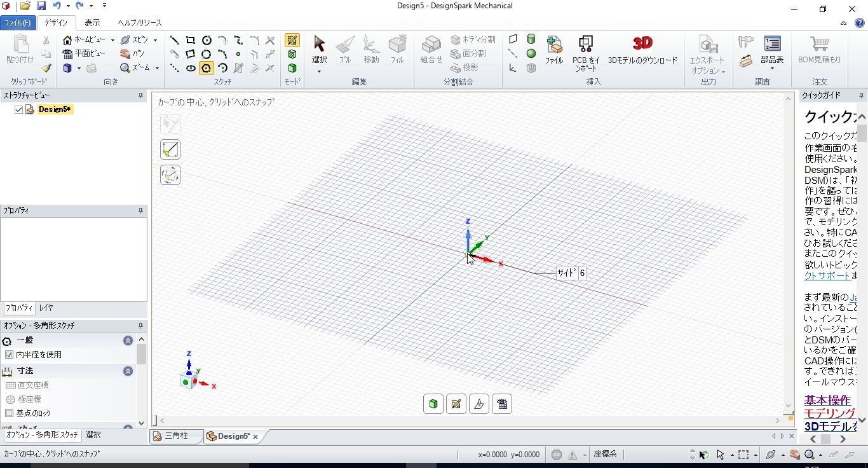Image resolution: width=868 pixels, height=468 pixels.
Task: Switch to the Triangular Prism document tab
Action: click(177, 436)
